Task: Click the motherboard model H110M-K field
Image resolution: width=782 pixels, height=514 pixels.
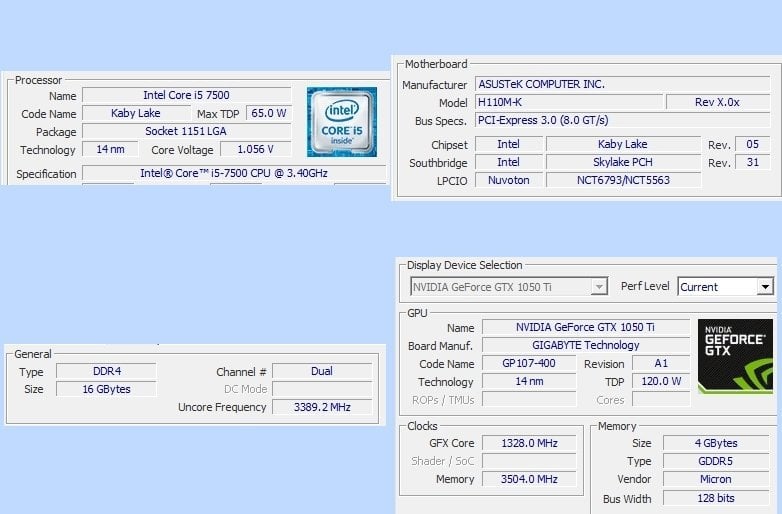Action: click(x=569, y=102)
